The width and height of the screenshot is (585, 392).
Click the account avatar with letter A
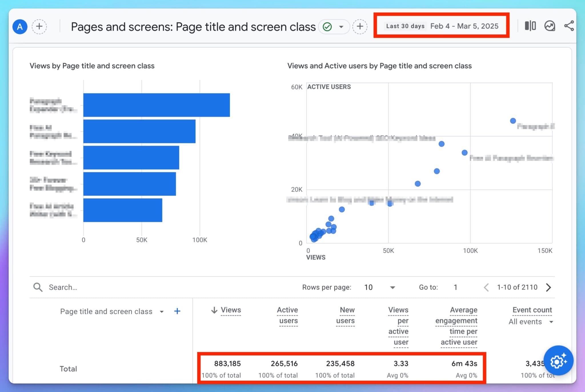click(20, 27)
